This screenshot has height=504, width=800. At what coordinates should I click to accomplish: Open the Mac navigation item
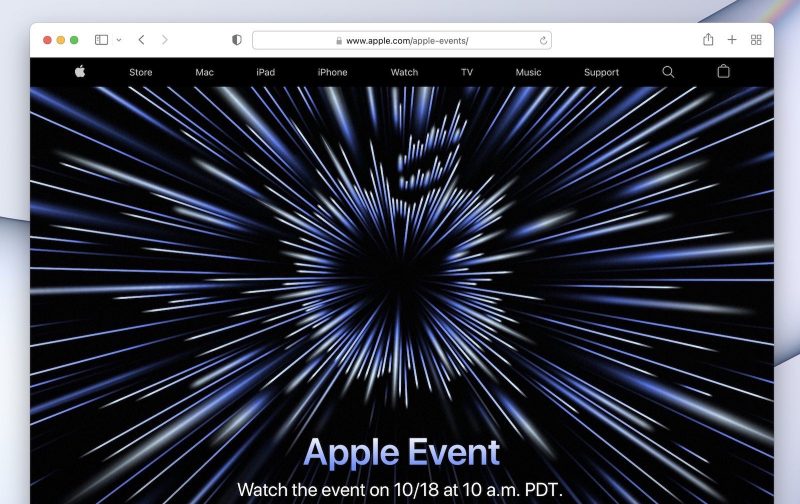point(204,72)
